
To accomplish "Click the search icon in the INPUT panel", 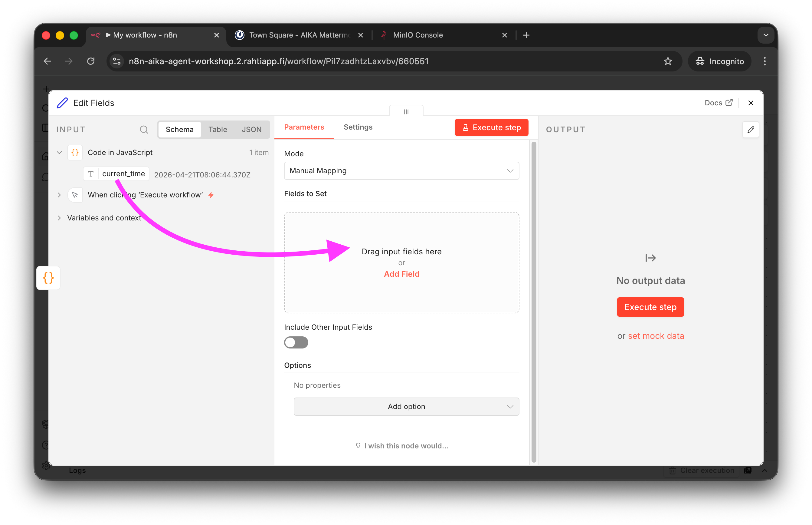I will point(144,130).
